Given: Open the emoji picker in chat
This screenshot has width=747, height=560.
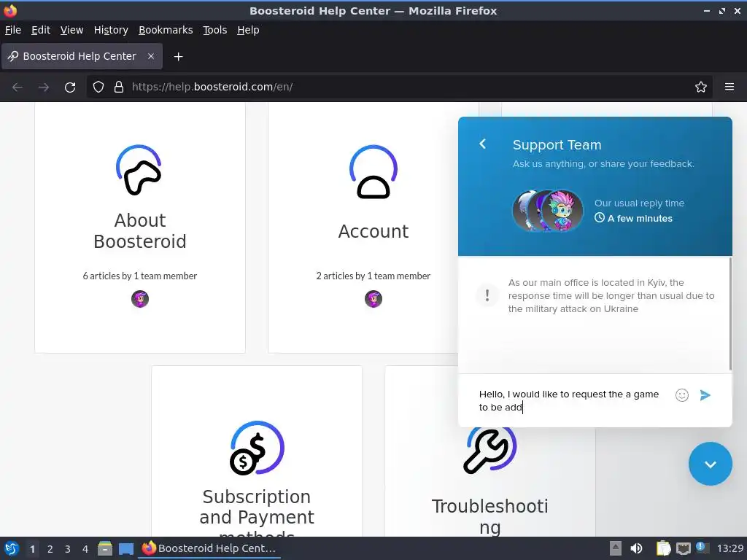Looking at the screenshot, I should click(682, 394).
